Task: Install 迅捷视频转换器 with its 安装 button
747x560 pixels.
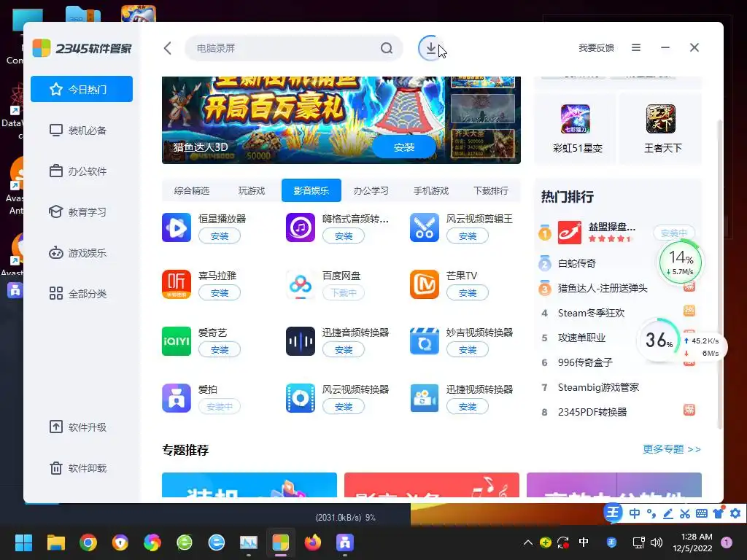Action: tap(468, 407)
